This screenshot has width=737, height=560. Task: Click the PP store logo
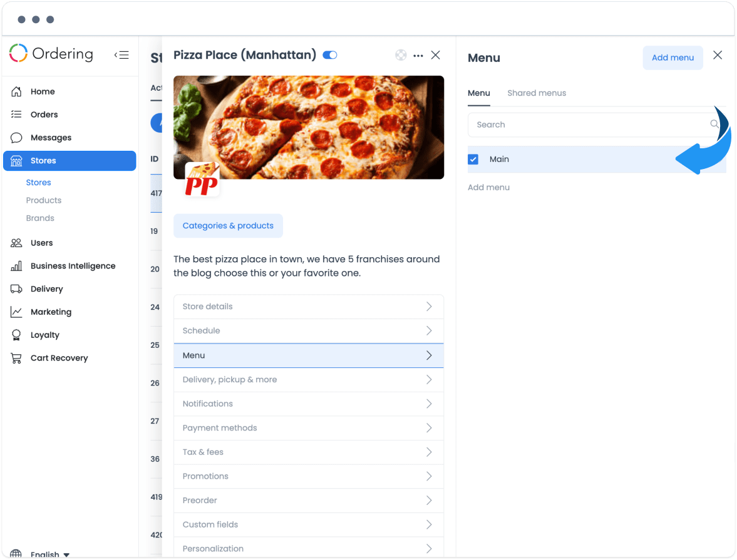[202, 180]
